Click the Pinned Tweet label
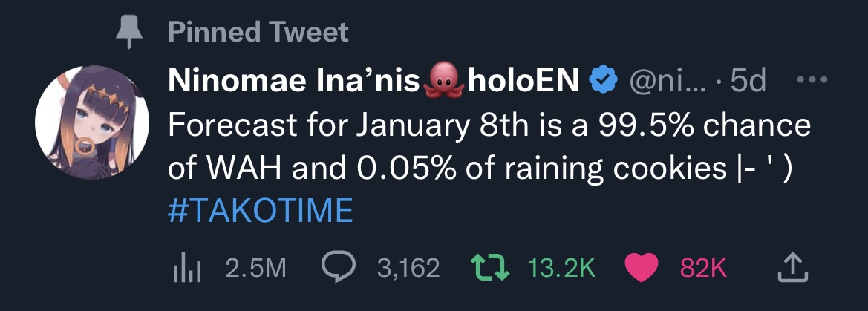The height and width of the screenshot is (311, 868). tap(258, 32)
